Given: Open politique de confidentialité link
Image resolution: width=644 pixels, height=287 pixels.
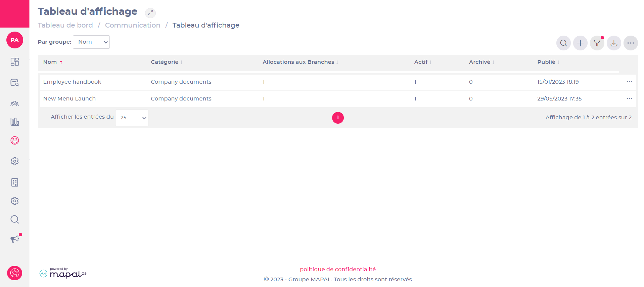Looking at the screenshot, I should pyautogui.click(x=338, y=269).
